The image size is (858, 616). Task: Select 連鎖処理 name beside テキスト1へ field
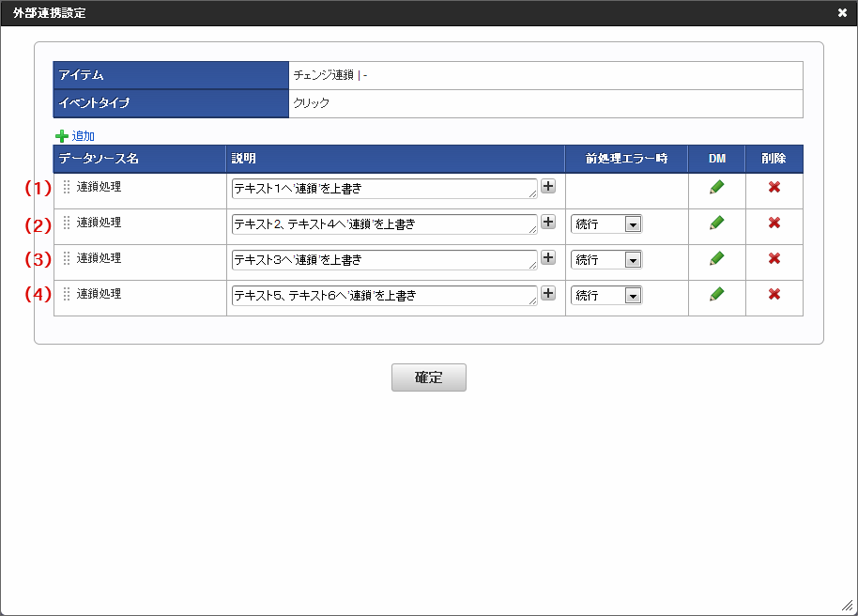click(x=100, y=187)
